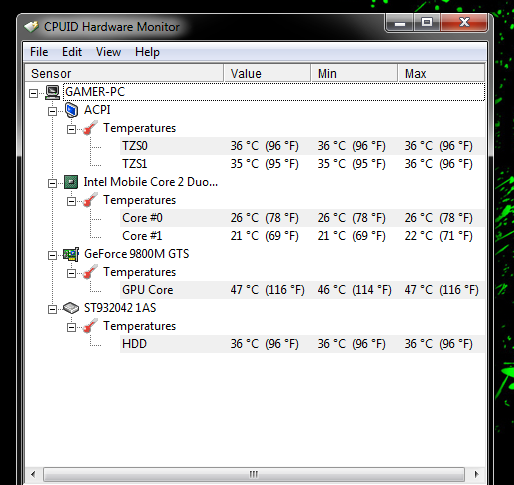This screenshot has width=514, height=485.
Task: Select the HDD sensor row
Action: click(302, 344)
